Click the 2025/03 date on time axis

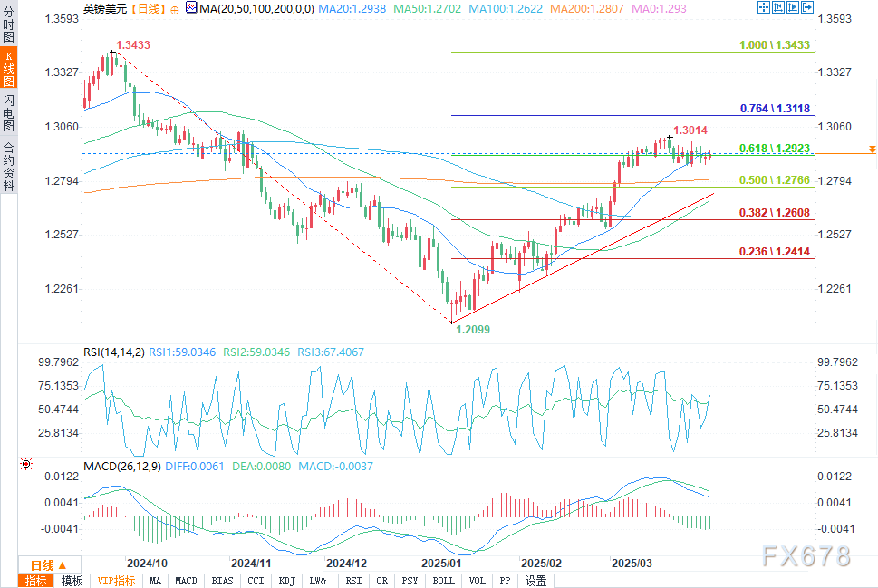[632, 564]
